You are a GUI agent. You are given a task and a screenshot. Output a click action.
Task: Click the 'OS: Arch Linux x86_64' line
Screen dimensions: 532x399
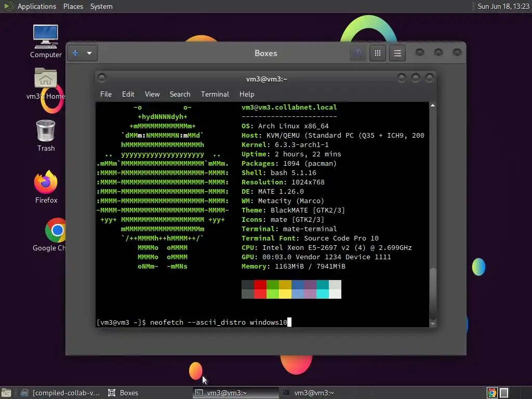click(x=285, y=126)
